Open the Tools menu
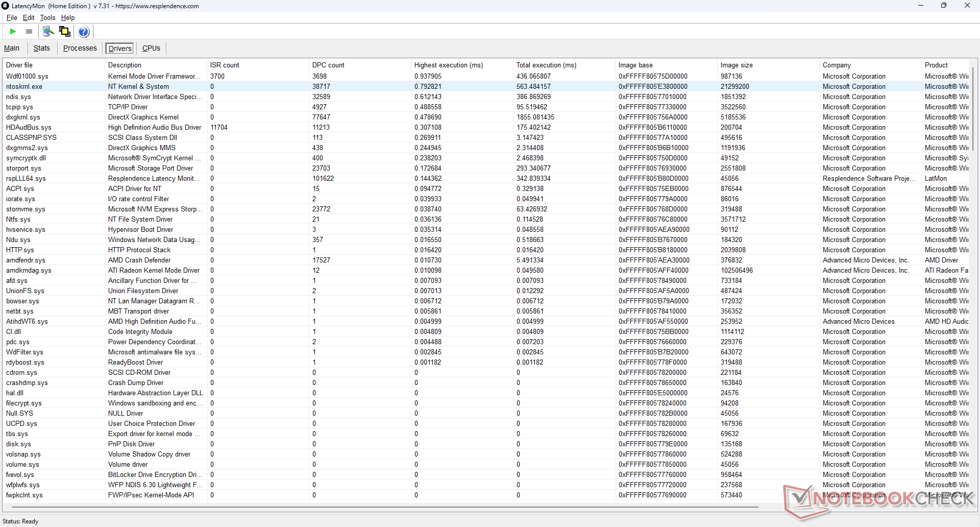 (x=47, y=17)
